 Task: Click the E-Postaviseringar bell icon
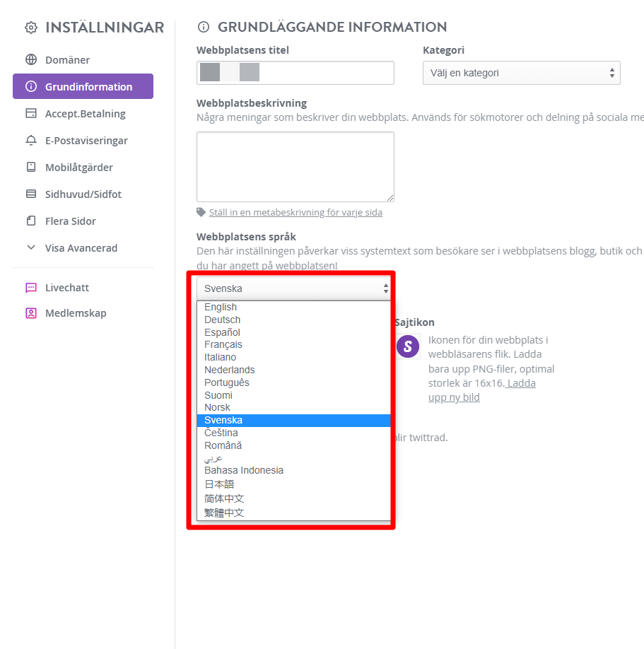pos(31,140)
